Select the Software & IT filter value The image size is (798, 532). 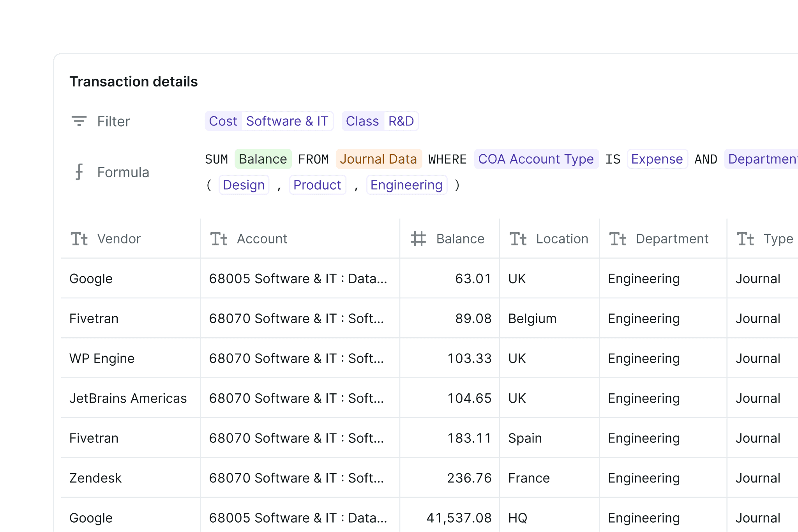pyautogui.click(x=287, y=121)
